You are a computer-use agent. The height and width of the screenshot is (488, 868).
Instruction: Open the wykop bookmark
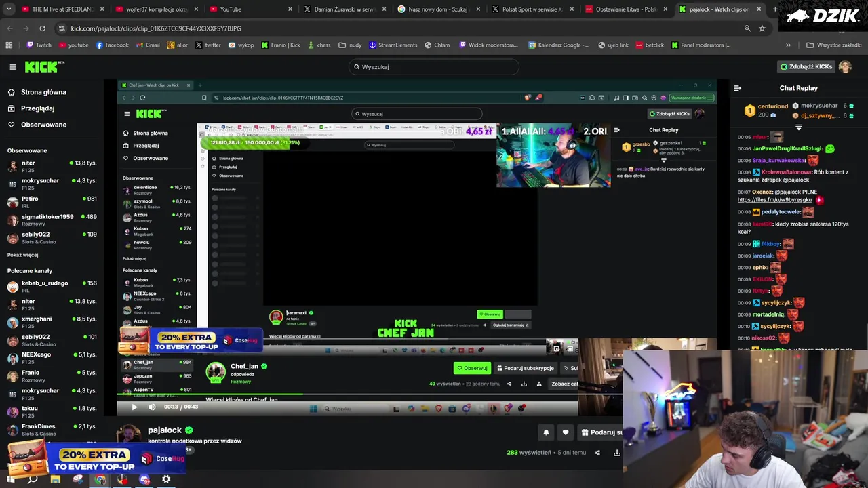(241, 45)
